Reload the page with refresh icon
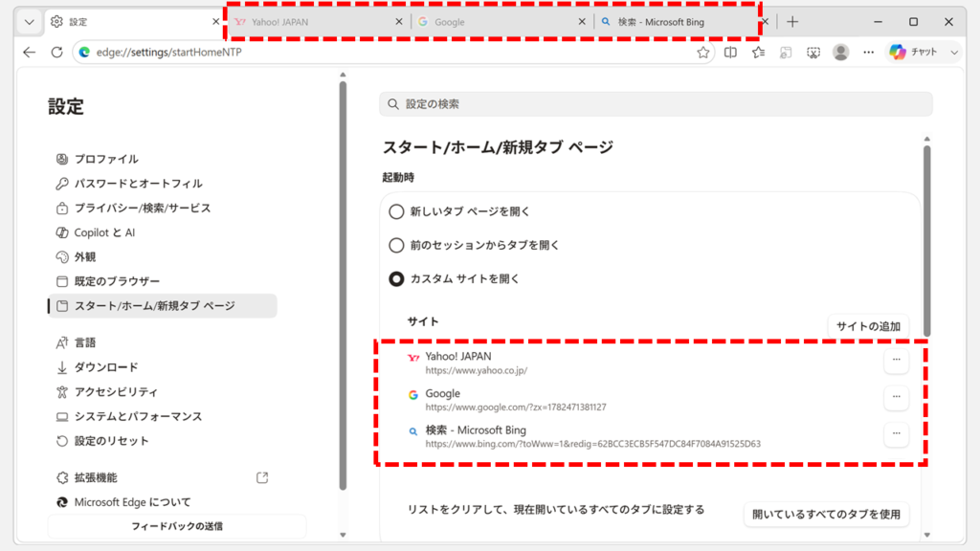980x551 pixels. [56, 53]
